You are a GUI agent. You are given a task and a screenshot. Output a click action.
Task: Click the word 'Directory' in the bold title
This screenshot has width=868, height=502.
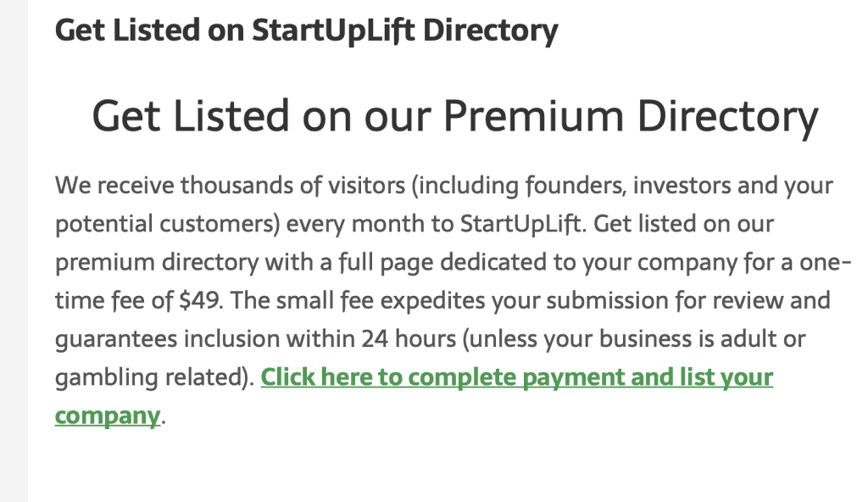coord(491,31)
